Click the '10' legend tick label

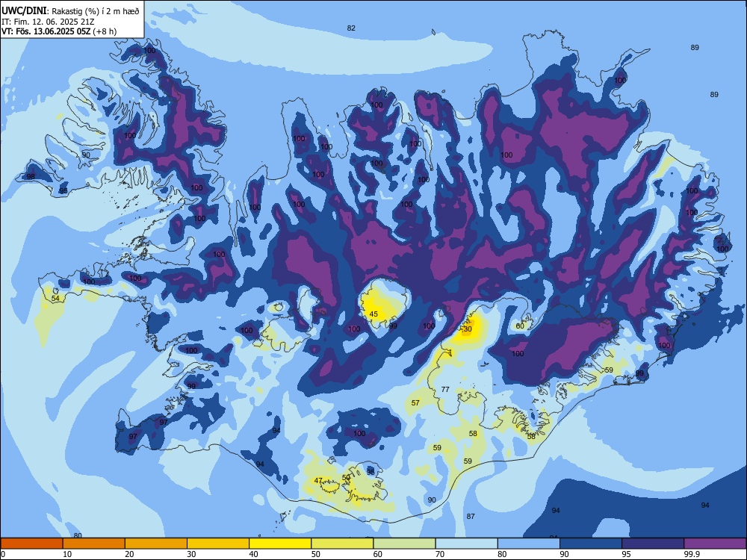67,554
